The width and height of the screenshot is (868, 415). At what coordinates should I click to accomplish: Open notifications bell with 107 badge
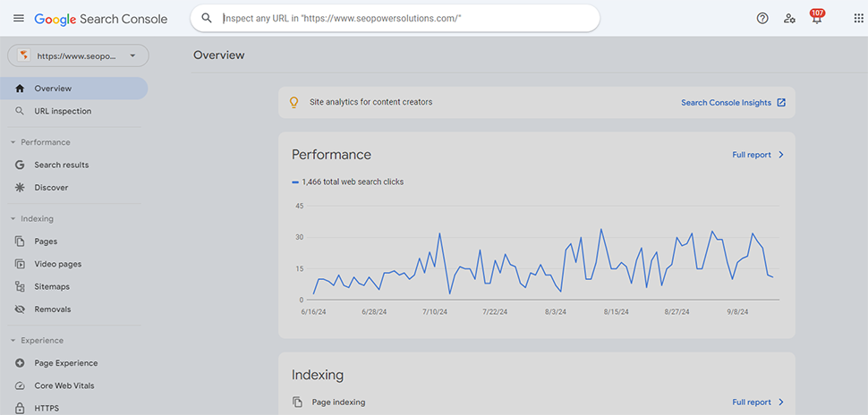pos(816,17)
